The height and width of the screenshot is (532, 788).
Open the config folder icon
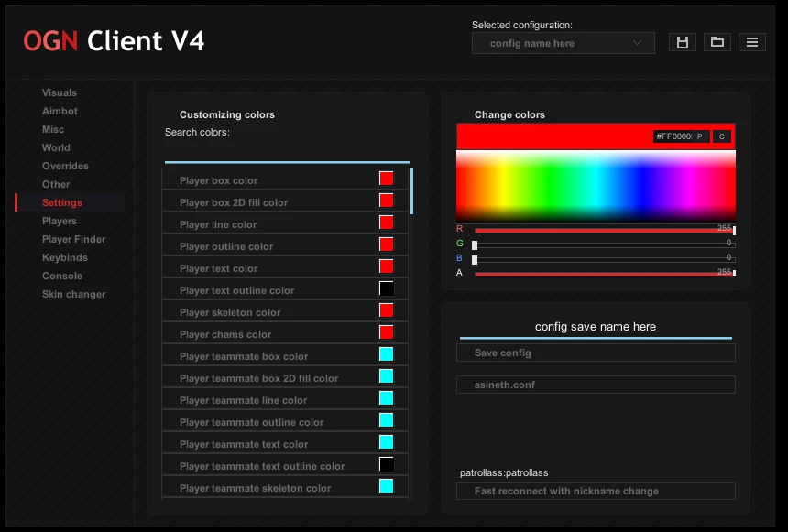(x=717, y=42)
